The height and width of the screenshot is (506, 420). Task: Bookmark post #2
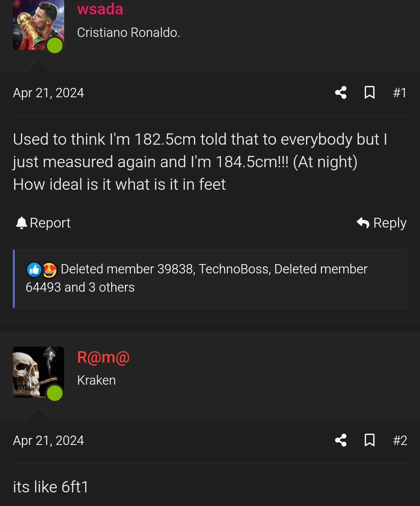(370, 440)
